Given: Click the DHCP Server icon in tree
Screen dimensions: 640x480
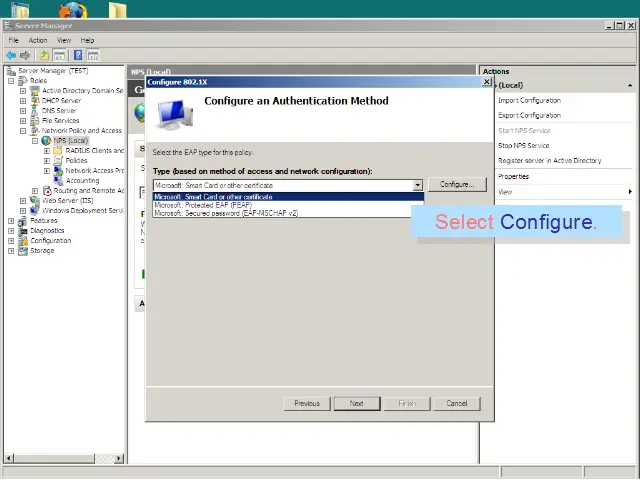Looking at the screenshot, I should pos(35,101).
